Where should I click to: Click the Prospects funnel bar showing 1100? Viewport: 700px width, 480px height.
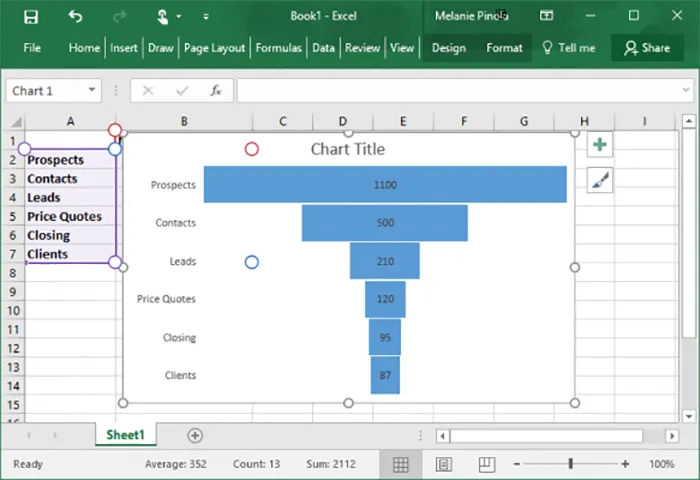click(385, 185)
